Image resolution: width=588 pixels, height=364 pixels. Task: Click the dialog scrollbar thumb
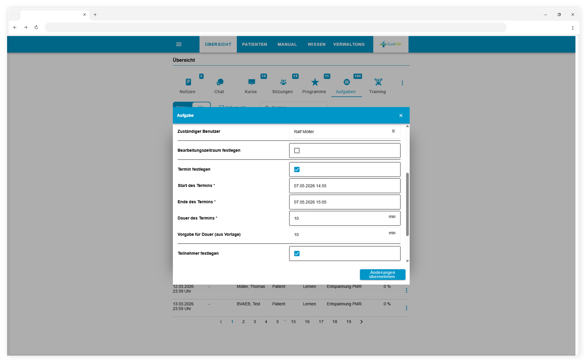coord(407,204)
